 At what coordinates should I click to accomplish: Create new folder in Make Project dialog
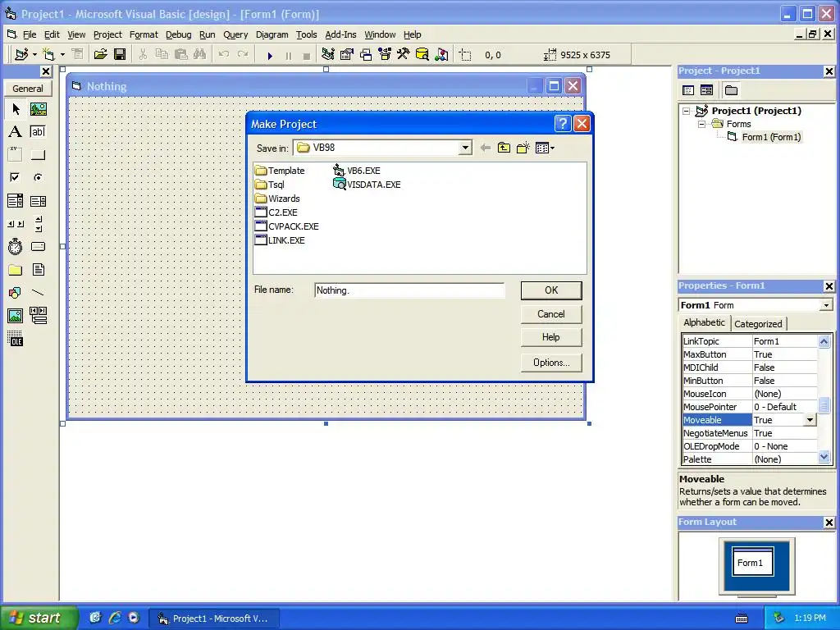(523, 148)
